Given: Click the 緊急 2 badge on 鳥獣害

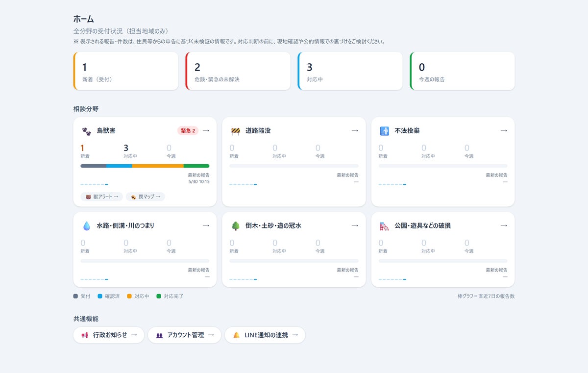Looking at the screenshot, I should point(188,131).
